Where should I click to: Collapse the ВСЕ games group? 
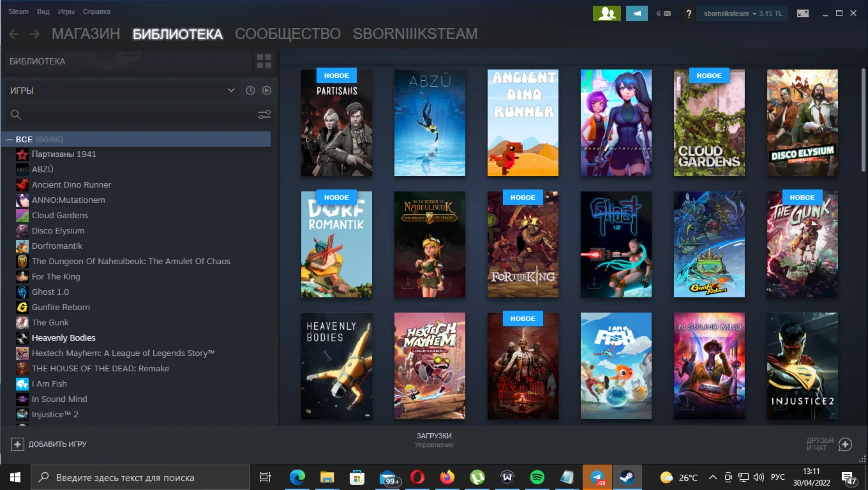10,139
